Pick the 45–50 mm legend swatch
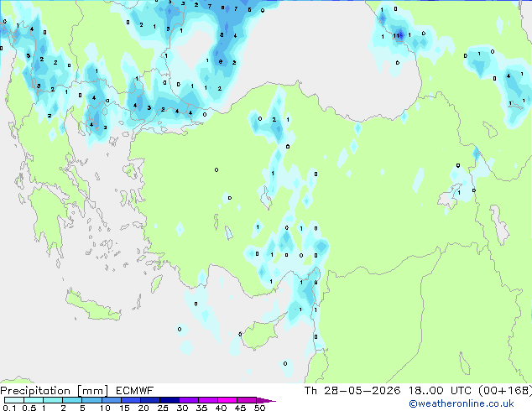 click(x=247, y=400)
